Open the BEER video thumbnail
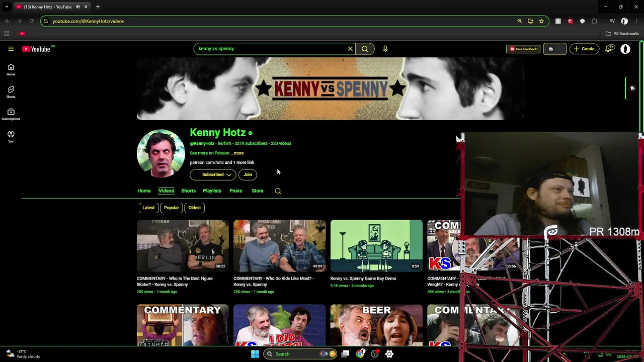644x362 pixels. pos(376,325)
